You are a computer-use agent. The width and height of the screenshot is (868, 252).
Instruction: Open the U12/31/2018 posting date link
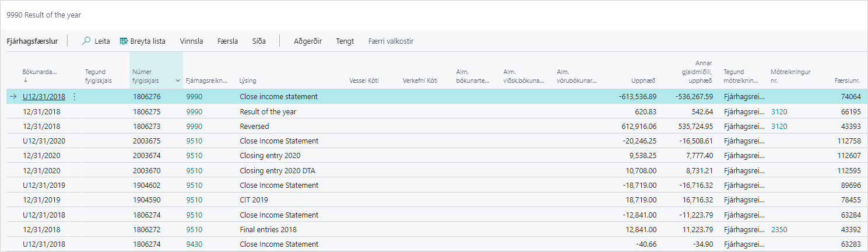click(44, 97)
